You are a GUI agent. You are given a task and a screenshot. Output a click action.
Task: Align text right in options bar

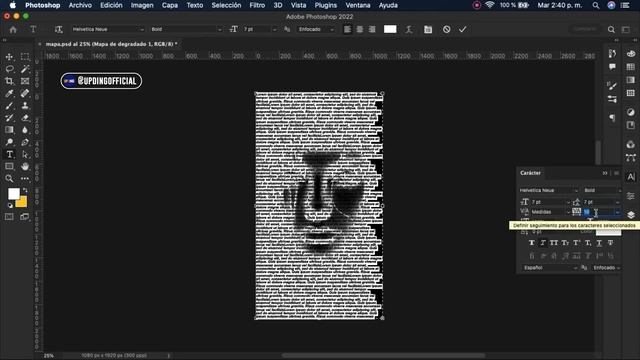(x=372, y=29)
